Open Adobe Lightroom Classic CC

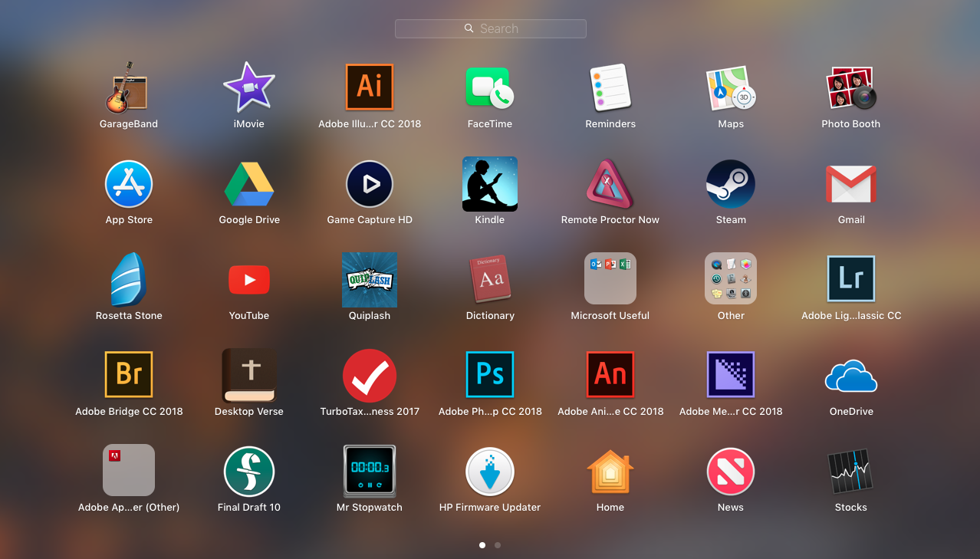850,279
